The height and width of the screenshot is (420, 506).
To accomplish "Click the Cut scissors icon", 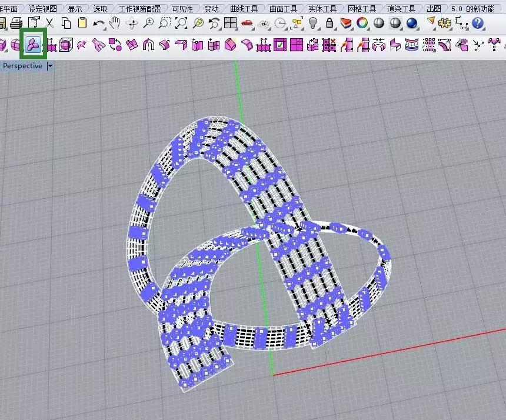I will [x=49, y=23].
